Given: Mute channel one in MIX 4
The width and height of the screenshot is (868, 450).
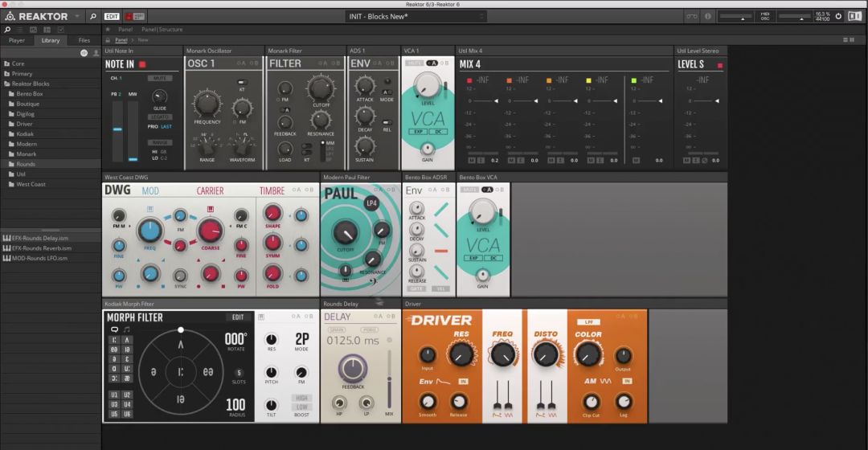Looking at the screenshot, I should (x=472, y=160).
